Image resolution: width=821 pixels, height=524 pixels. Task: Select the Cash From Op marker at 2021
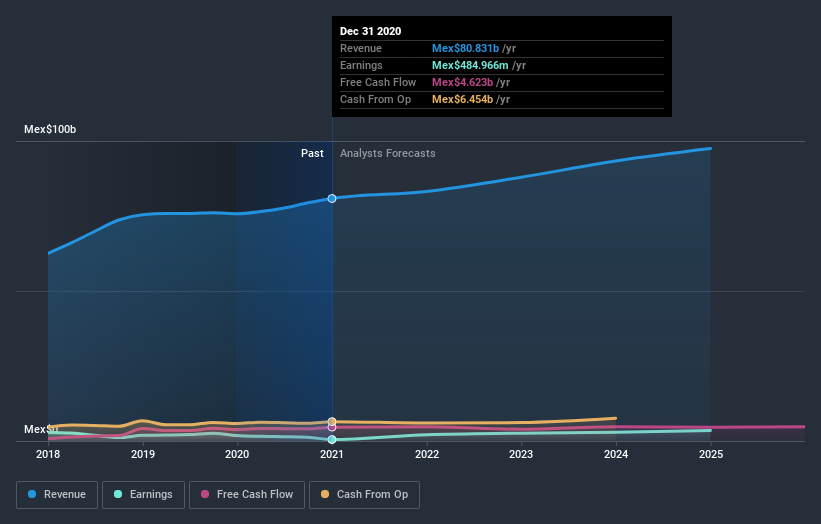[332, 421]
